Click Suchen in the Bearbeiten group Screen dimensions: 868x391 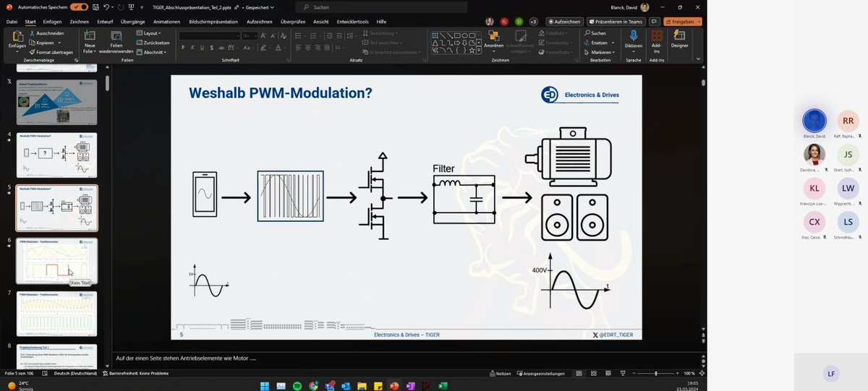595,33
